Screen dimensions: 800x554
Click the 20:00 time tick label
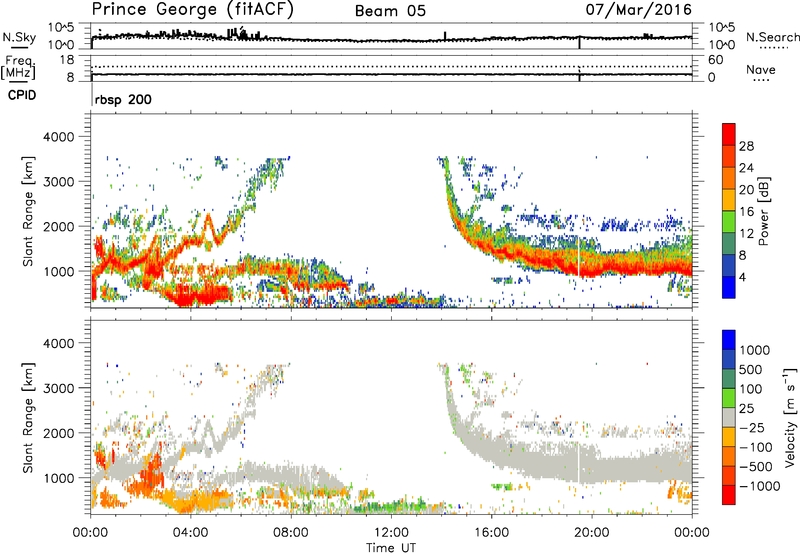(592, 532)
